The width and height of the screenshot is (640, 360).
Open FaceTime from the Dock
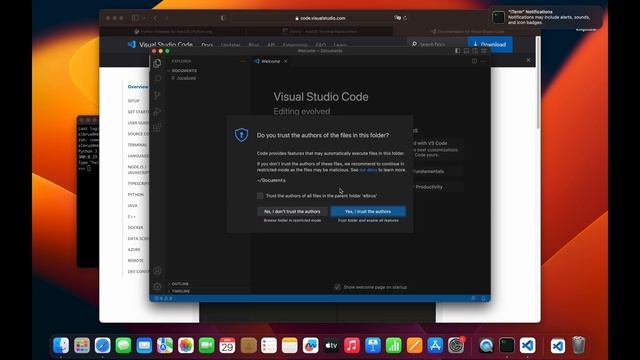[207, 345]
